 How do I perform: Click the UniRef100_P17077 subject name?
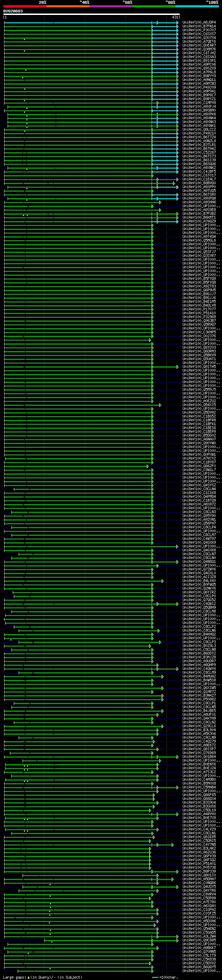click(199, 309)
